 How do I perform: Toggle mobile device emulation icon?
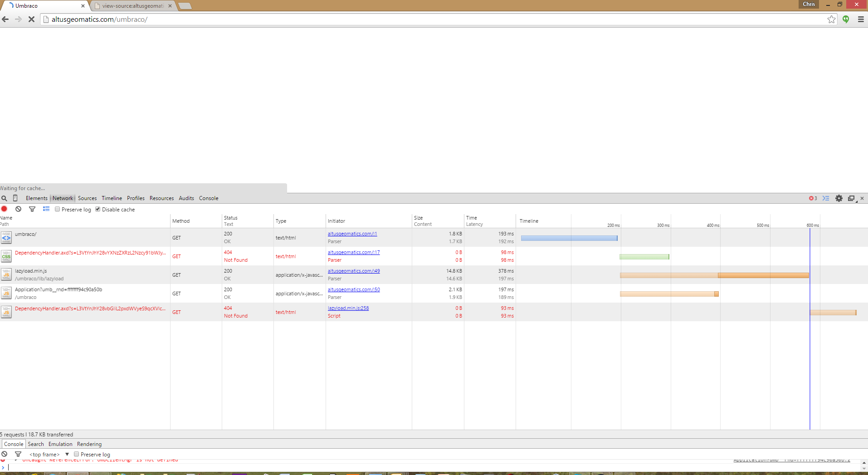15,198
